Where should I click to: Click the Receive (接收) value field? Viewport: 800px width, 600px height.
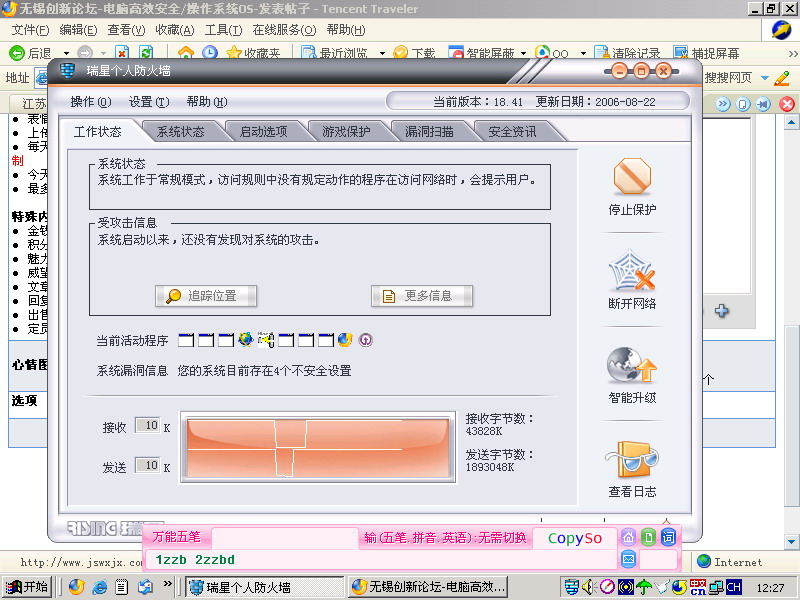(147, 425)
